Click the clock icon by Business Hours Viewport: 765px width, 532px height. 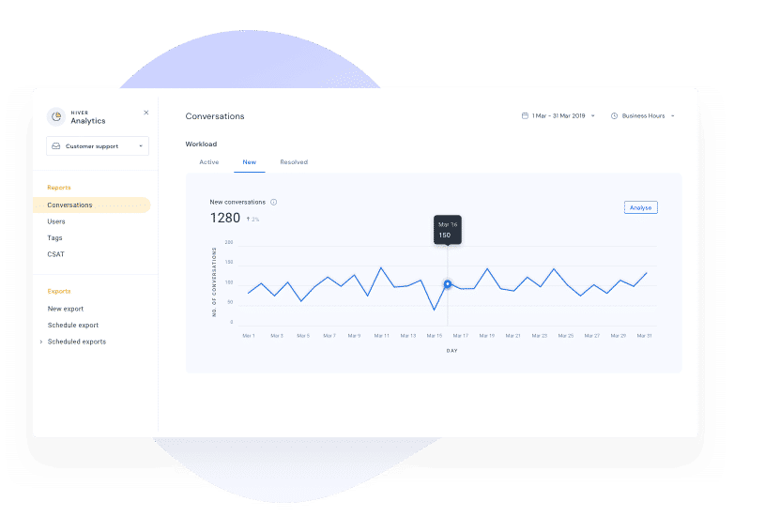click(614, 116)
